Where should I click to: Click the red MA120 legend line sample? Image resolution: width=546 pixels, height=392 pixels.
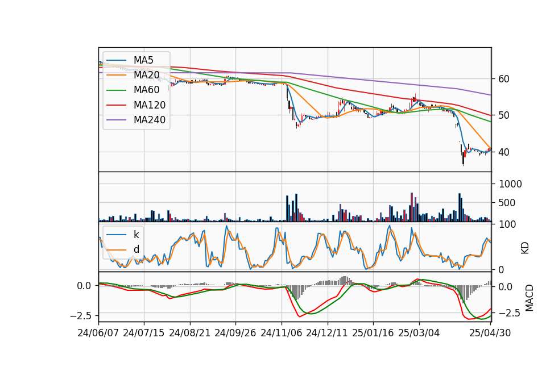[x=116, y=105]
